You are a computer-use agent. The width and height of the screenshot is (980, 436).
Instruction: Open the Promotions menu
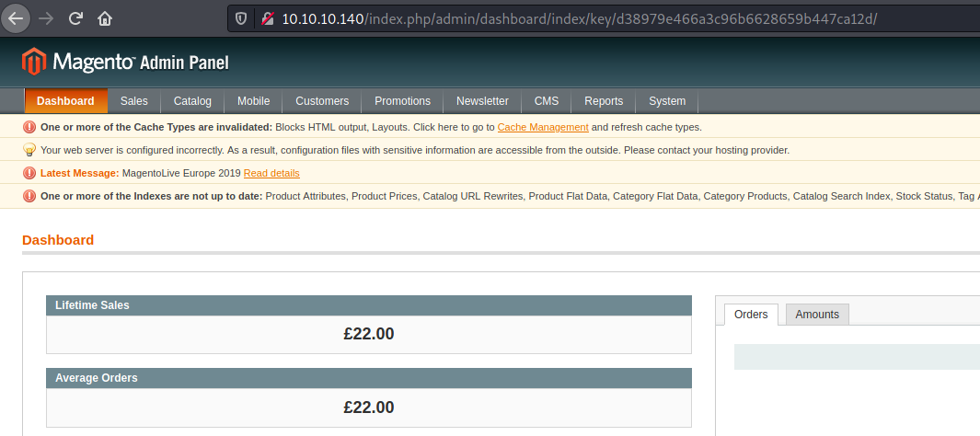pyautogui.click(x=402, y=101)
